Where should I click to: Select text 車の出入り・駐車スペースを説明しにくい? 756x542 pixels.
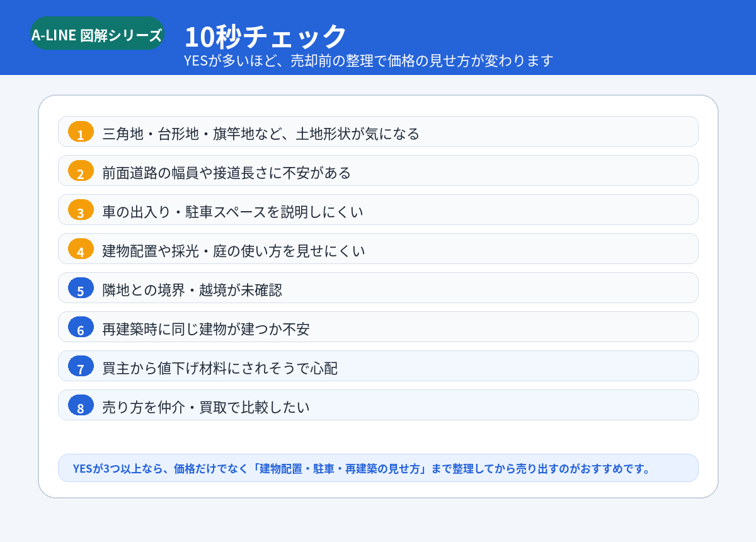tap(233, 212)
